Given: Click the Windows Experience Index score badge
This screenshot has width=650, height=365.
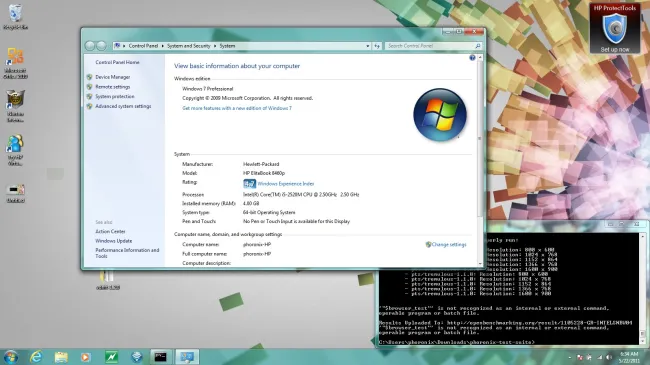Looking at the screenshot, I should click(249, 184).
